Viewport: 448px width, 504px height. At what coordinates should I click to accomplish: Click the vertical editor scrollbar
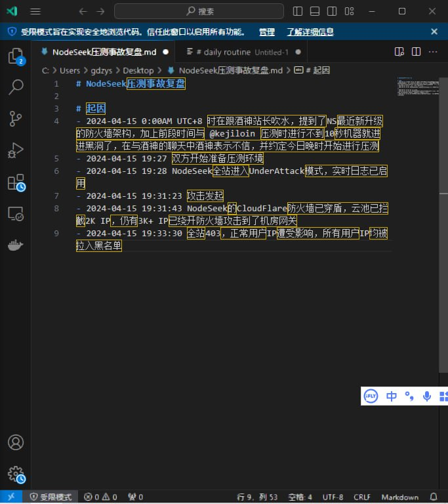click(443, 225)
